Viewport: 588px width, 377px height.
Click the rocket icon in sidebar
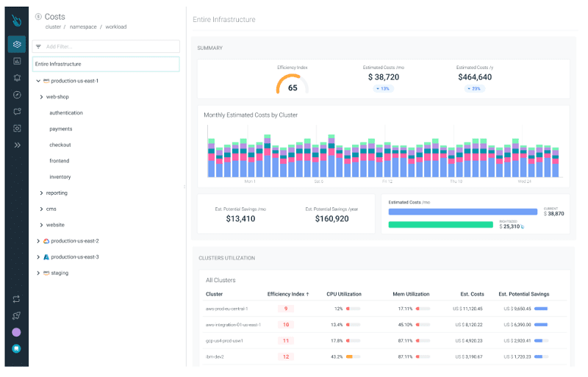[16, 316]
